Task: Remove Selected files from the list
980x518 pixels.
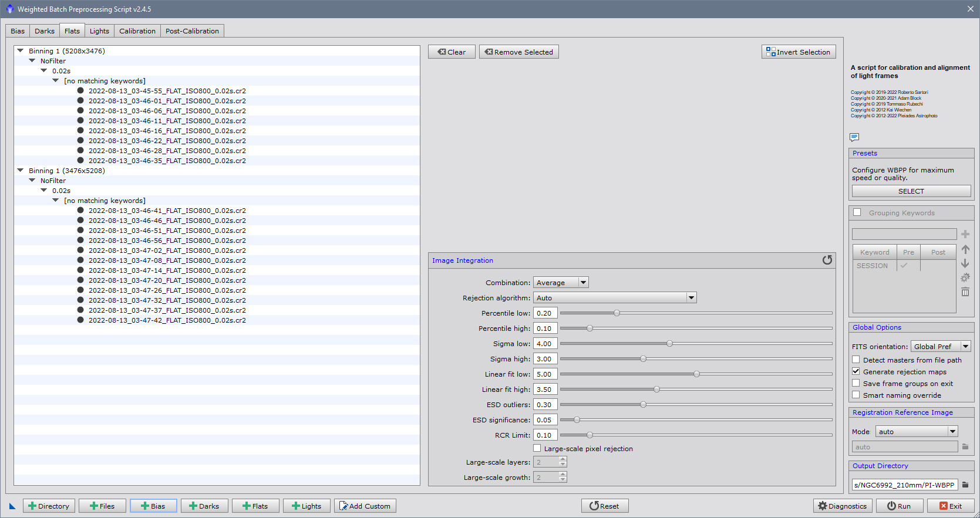Action: tap(519, 52)
